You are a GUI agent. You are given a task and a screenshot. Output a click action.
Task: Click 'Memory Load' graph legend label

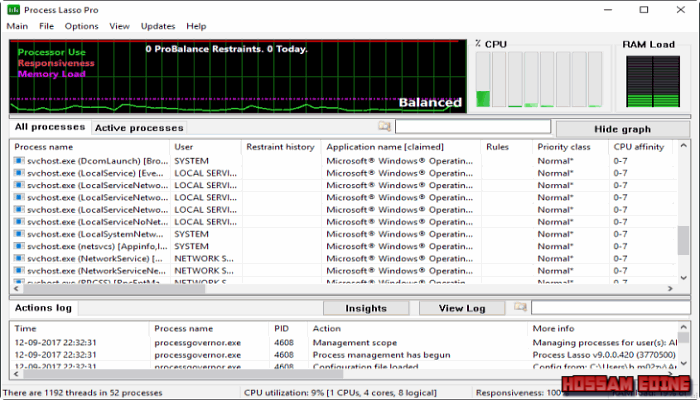51,74
